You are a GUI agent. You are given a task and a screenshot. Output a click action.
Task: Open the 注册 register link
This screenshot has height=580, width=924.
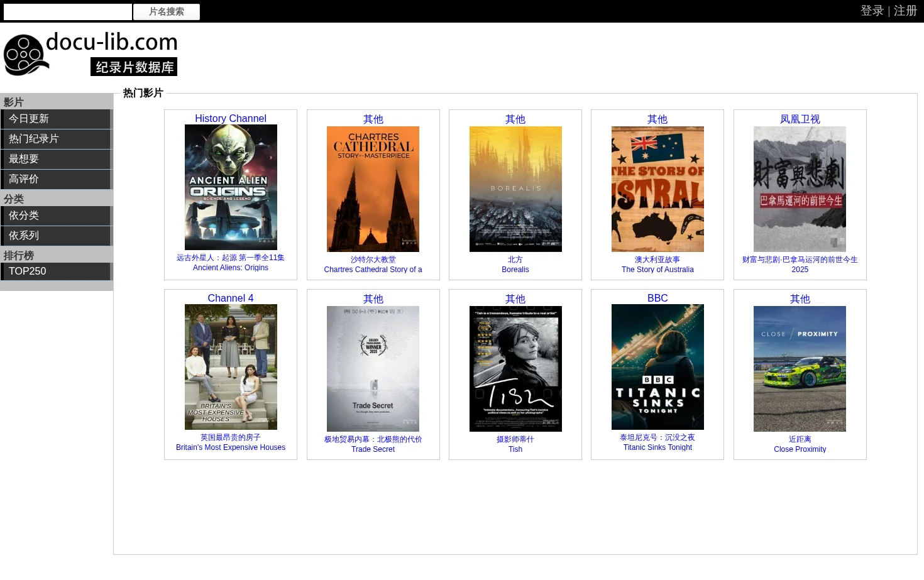point(906,11)
